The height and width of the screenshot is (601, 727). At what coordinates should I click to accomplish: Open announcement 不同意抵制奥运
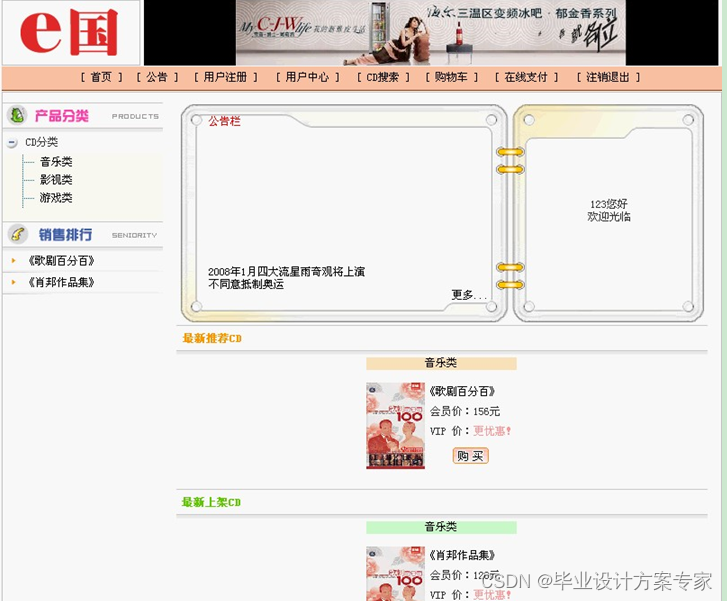coord(246,284)
